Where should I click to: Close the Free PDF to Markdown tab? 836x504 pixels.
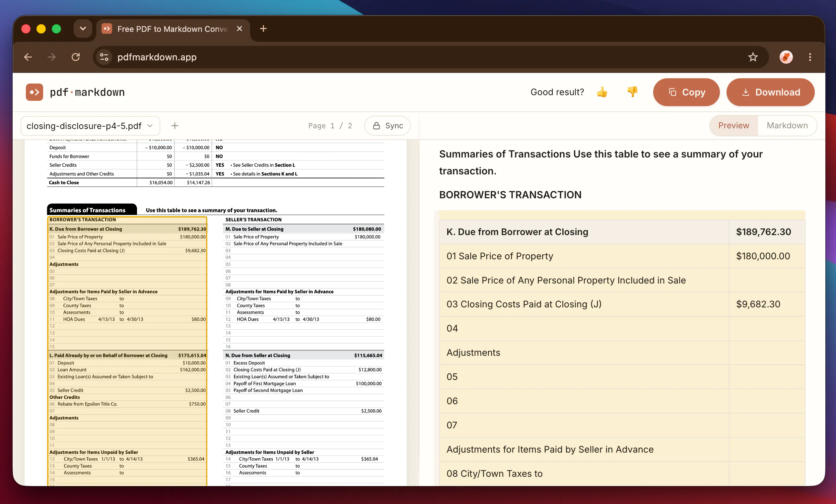coord(240,29)
